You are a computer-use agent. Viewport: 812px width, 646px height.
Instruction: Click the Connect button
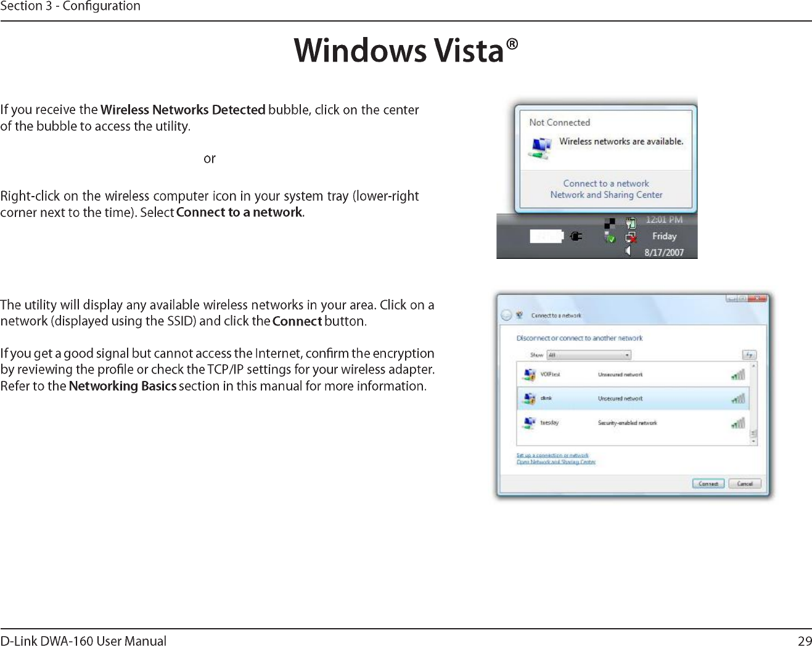tap(708, 484)
